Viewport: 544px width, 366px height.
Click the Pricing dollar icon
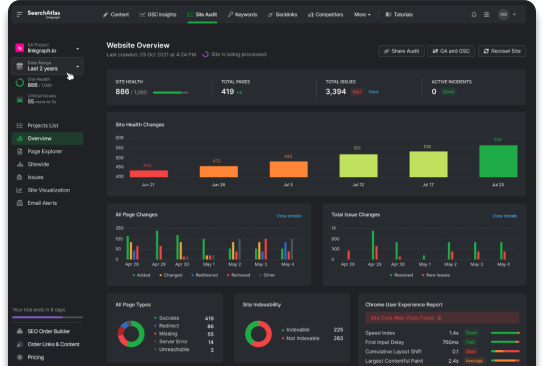(20, 357)
